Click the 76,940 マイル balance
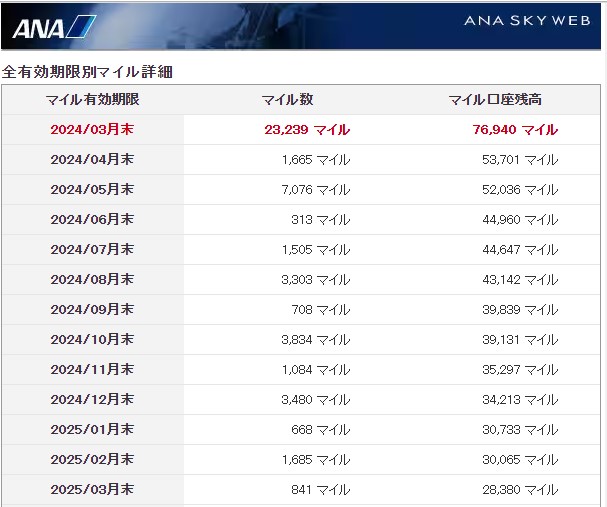 tap(515, 130)
